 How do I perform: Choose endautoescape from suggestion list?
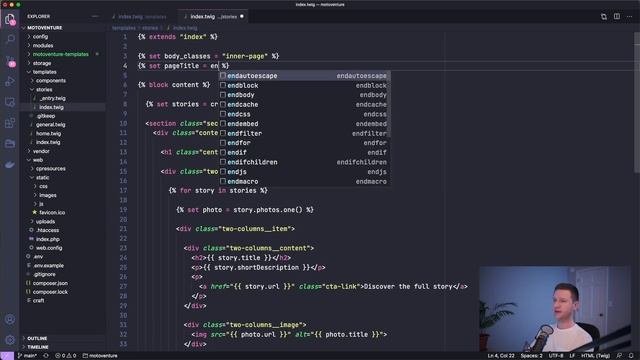point(304,76)
